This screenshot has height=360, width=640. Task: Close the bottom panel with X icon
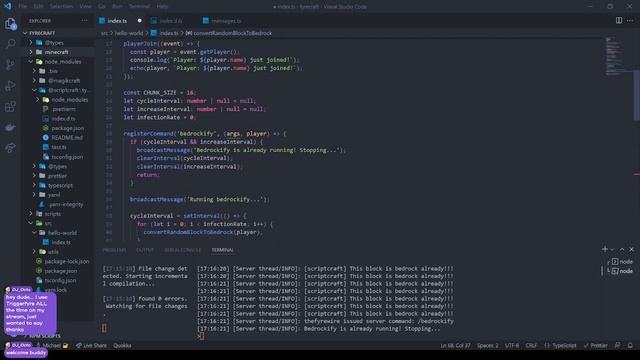[x=631, y=249]
